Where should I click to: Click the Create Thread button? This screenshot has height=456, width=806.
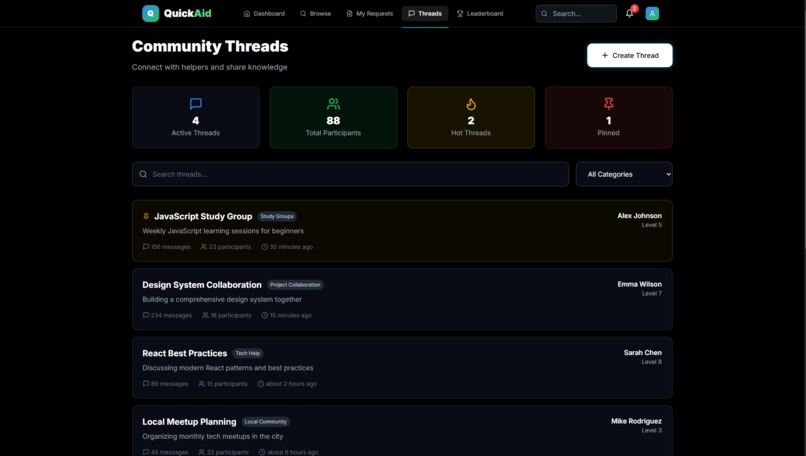tap(630, 55)
